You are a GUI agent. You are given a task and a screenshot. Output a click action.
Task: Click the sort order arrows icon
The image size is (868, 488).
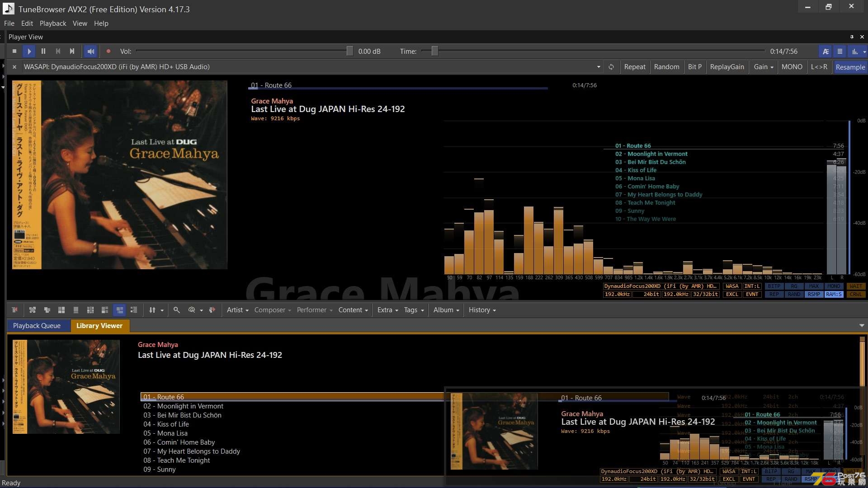tap(152, 310)
